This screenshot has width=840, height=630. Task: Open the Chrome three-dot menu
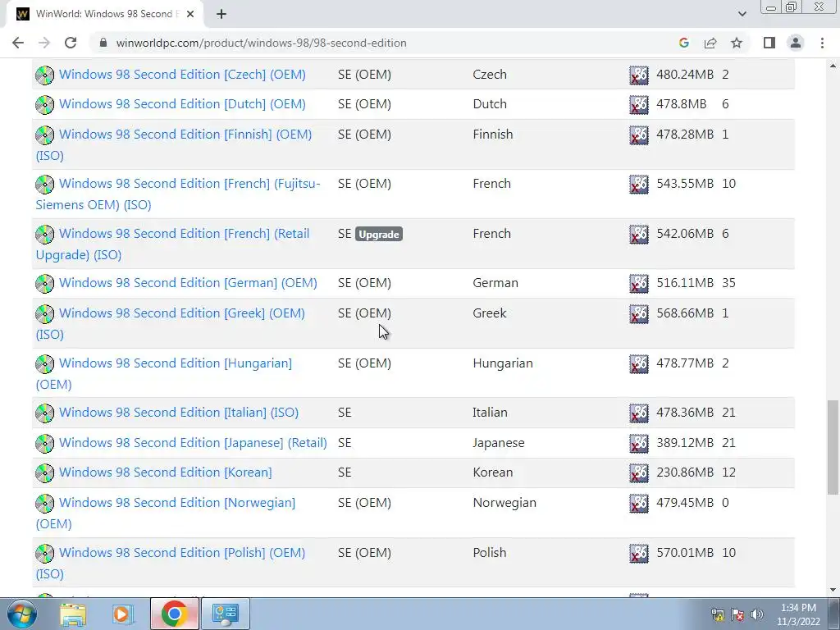pos(822,43)
